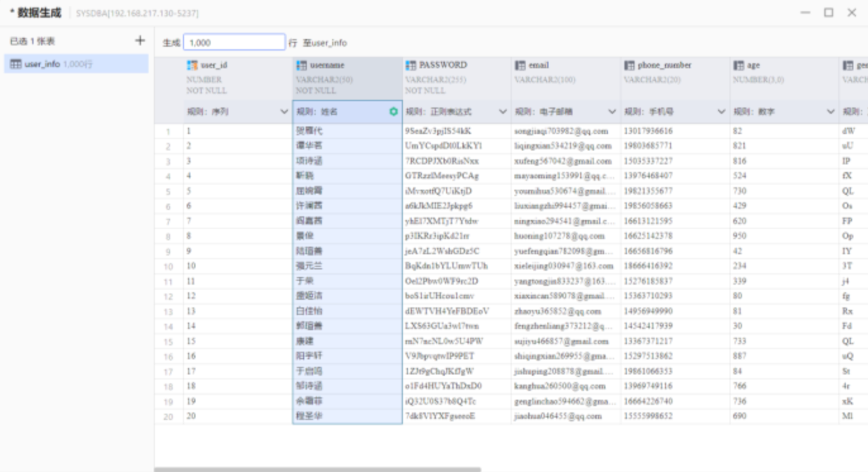This screenshot has width=868, height=472.
Task: Click the age column header icon
Action: coord(738,65)
